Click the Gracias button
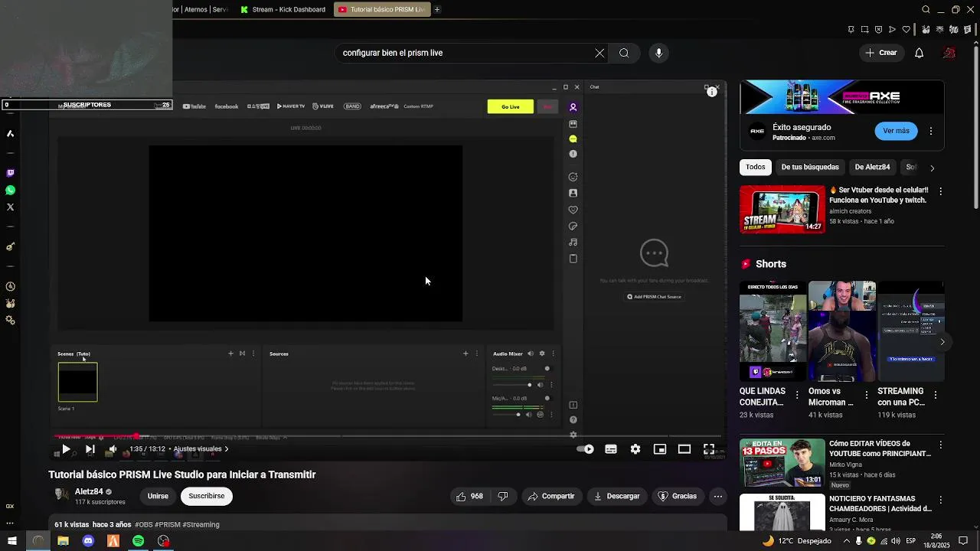980x551 pixels. tap(678, 496)
